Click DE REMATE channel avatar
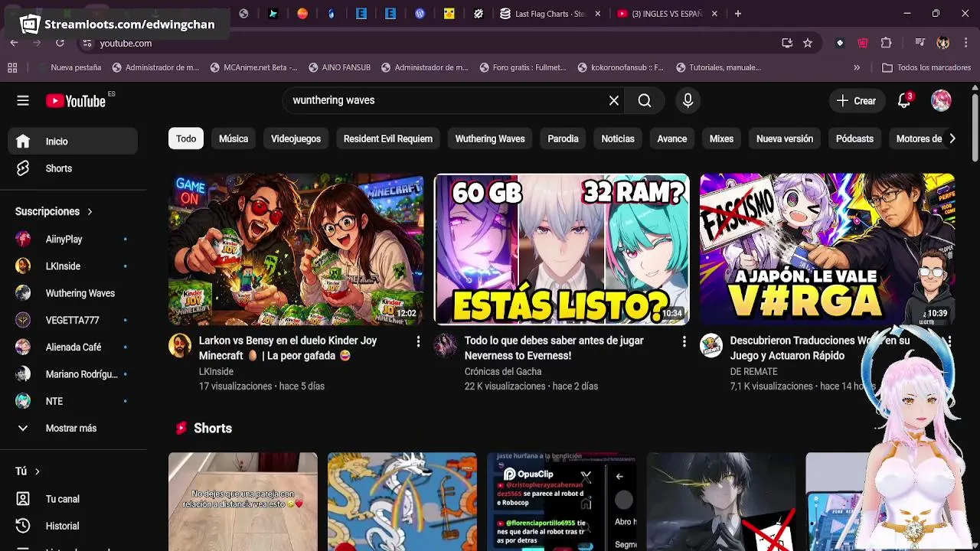The image size is (980, 551). point(711,345)
